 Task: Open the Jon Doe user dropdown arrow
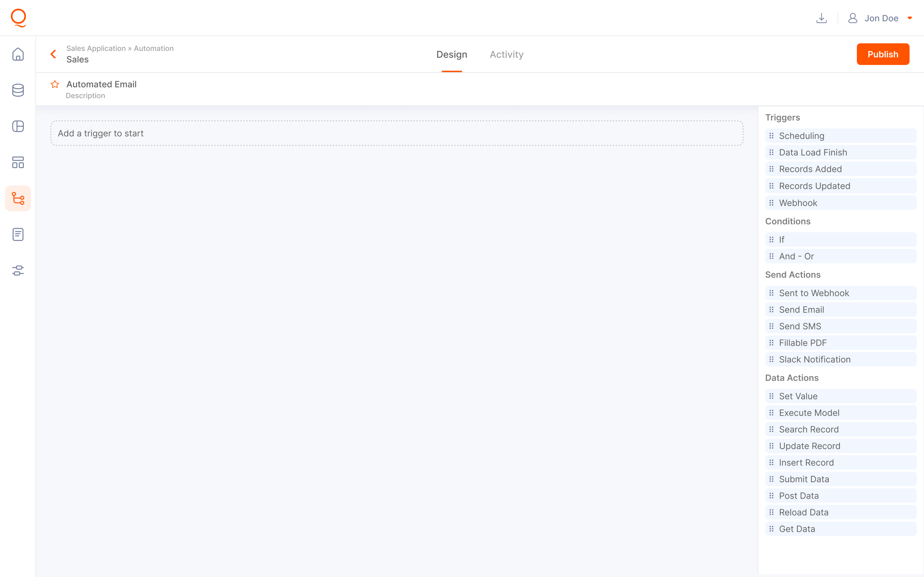point(910,18)
